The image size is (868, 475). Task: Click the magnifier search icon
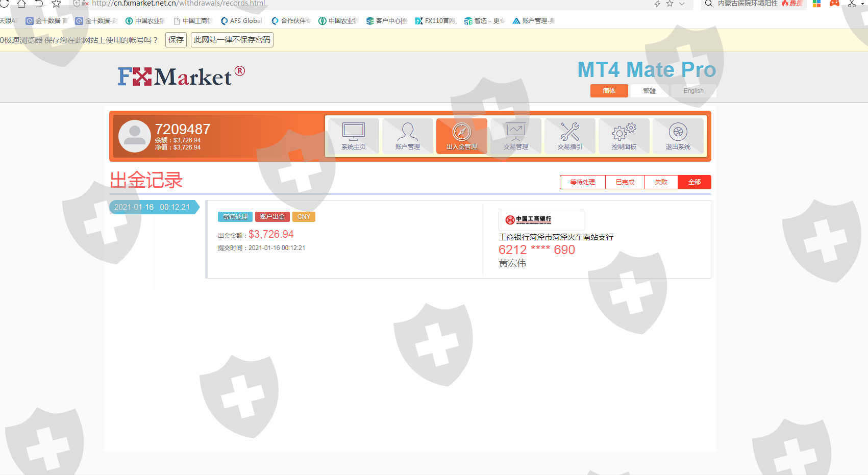[x=709, y=4]
